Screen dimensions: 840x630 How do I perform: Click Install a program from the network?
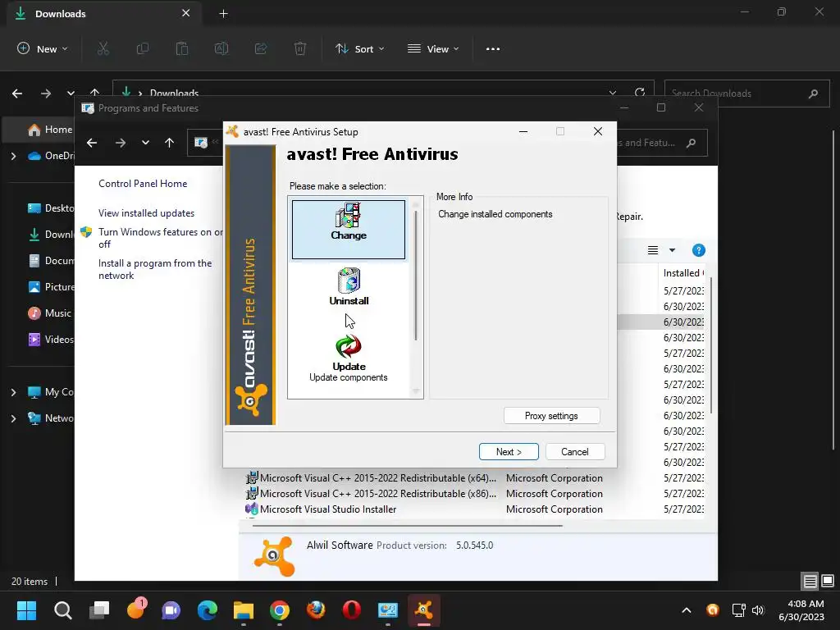tap(155, 269)
